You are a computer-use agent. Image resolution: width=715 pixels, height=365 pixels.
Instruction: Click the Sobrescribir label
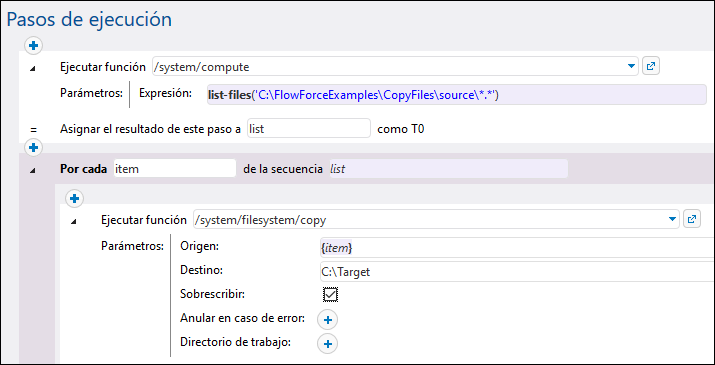212,294
